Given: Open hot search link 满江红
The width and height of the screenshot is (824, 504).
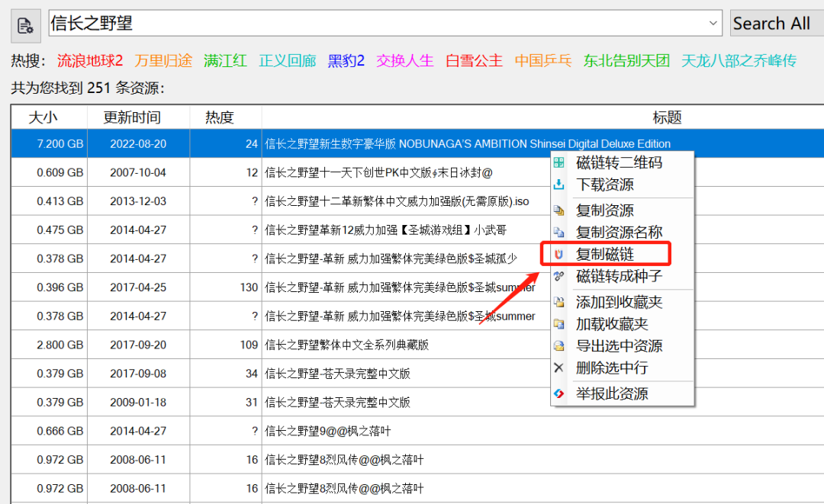Looking at the screenshot, I should [225, 61].
